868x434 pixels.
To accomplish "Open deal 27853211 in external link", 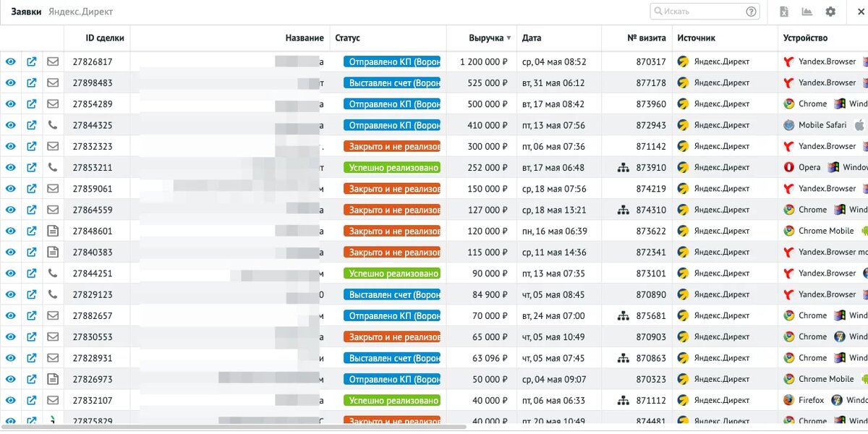I will pos(32,167).
